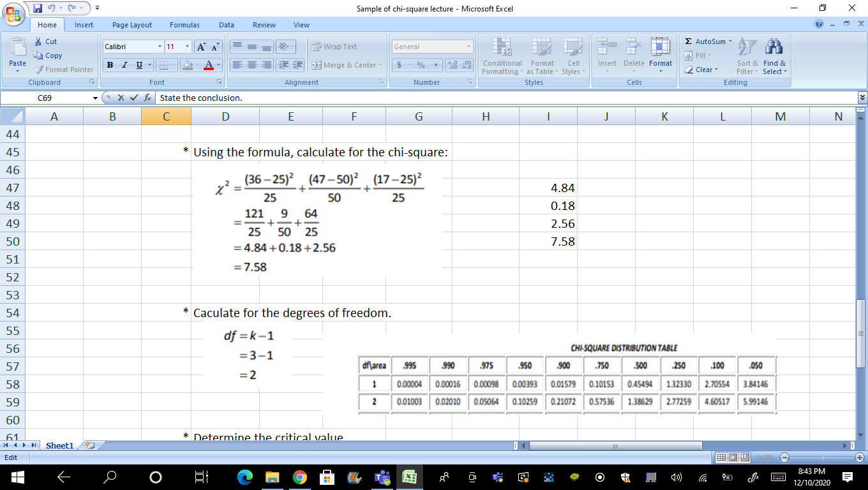Decrease the cell indent

point(284,65)
